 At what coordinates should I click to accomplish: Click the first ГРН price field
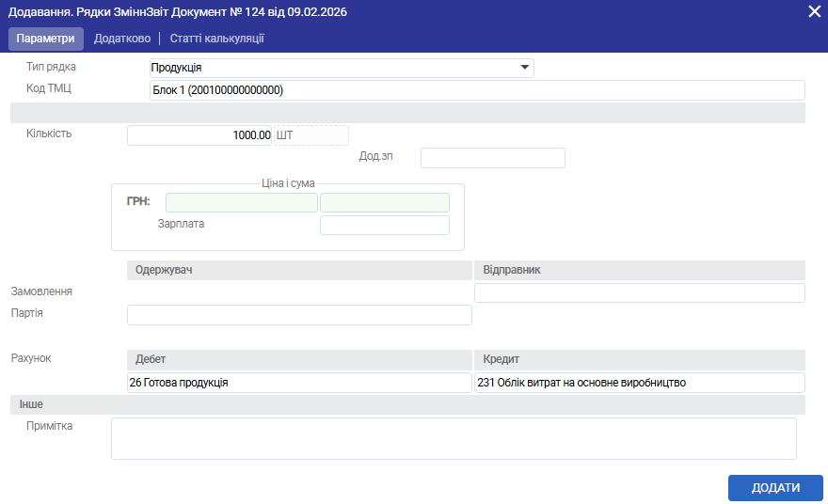(241, 202)
